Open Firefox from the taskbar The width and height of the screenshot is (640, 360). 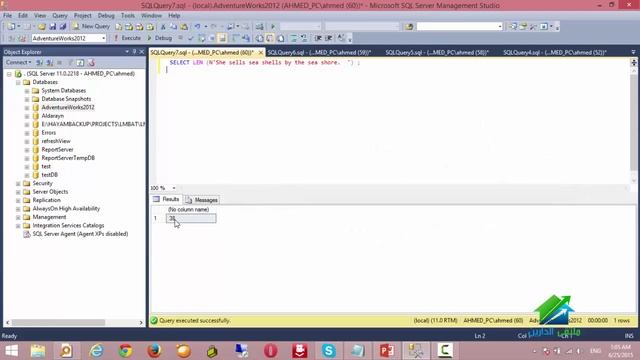pyautogui.click(x=154, y=351)
